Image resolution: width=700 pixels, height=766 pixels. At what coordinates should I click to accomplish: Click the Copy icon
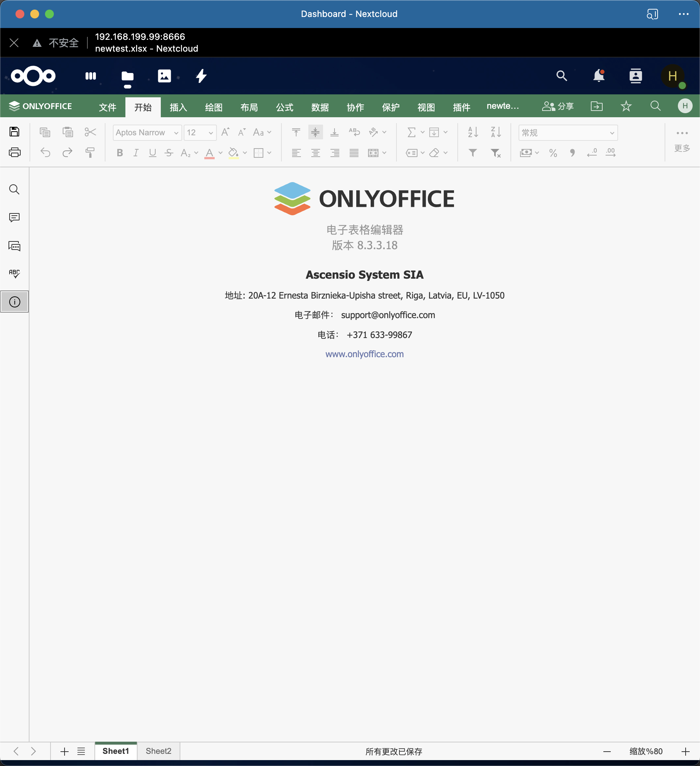click(45, 132)
